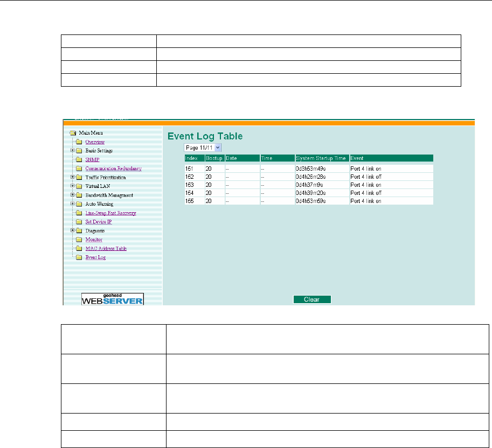Screen dimensions: 492x448
Task: Select the Virtual LAN label
Action: click(98, 186)
